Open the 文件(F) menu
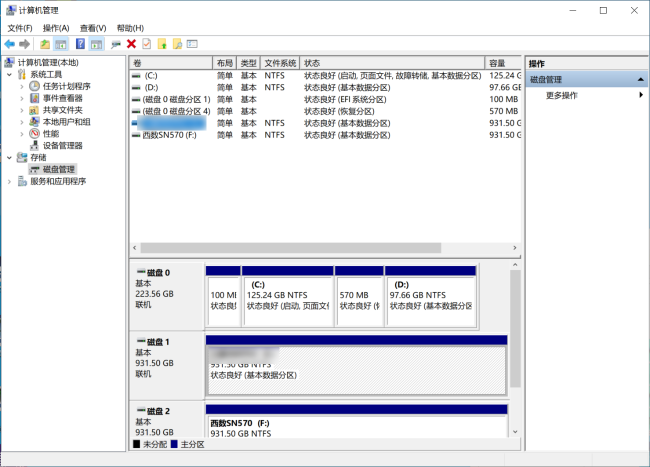Viewport: 650px width, 467px height. [20, 28]
